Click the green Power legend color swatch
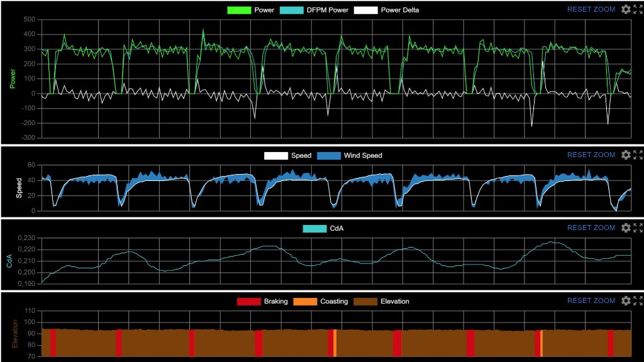The image size is (644, 362). [x=239, y=10]
